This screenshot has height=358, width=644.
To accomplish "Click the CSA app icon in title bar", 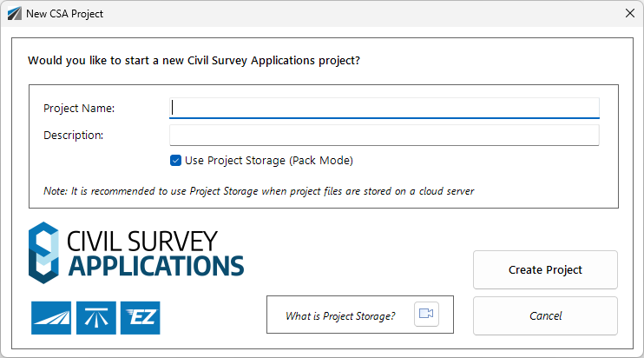I will tap(15, 14).
